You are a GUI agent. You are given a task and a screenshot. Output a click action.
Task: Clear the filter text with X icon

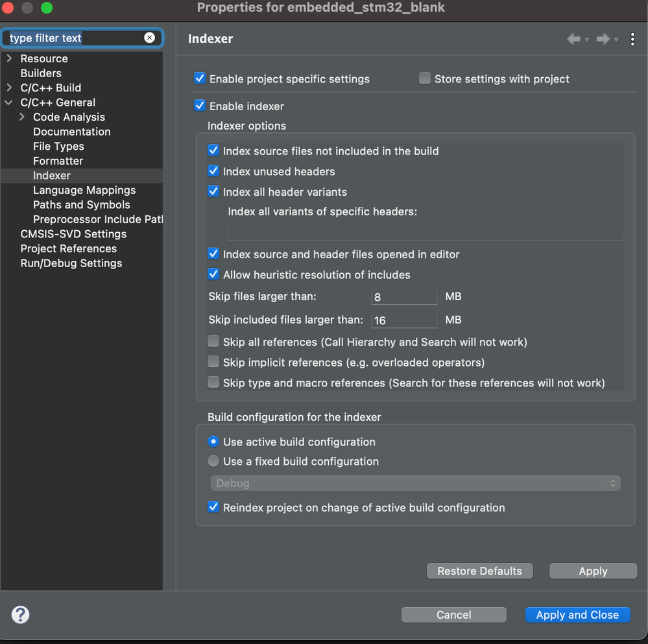[149, 38]
